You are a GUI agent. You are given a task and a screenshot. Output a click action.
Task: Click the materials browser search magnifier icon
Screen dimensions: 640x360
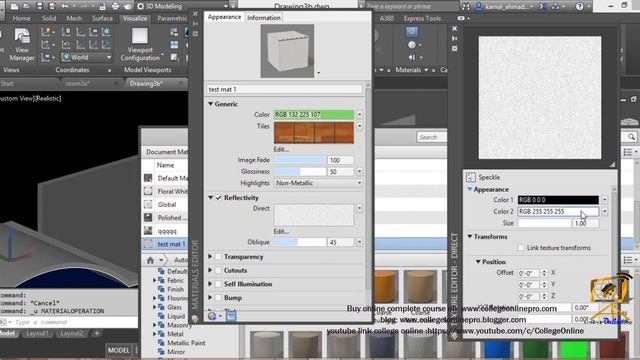pos(631,137)
